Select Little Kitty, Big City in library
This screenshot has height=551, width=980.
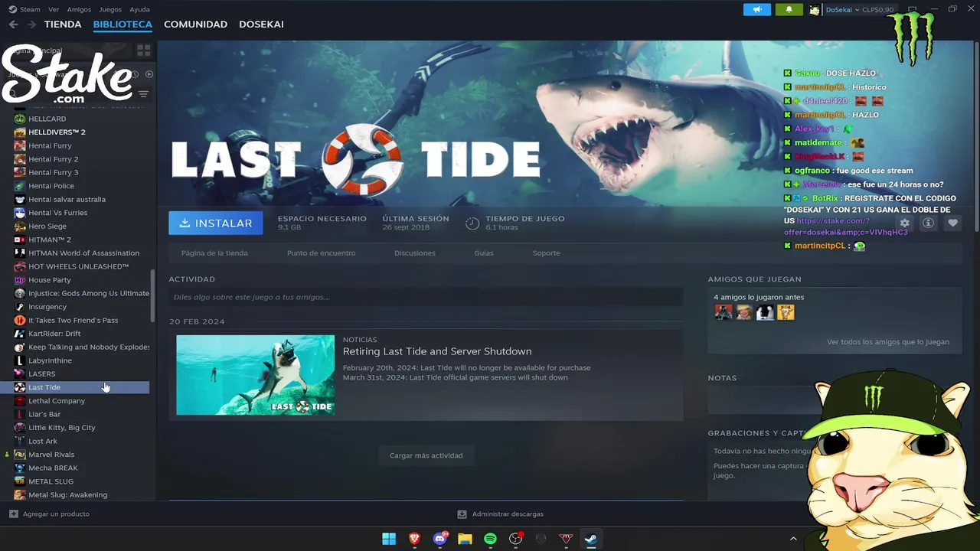tap(62, 428)
